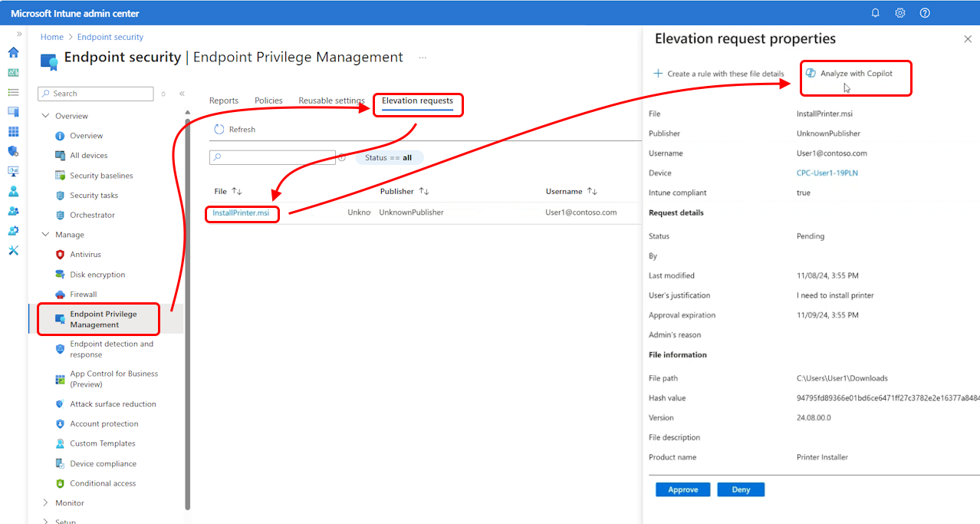Open the Users icon in the left rail
Image resolution: width=980 pixels, height=524 pixels.
13,191
